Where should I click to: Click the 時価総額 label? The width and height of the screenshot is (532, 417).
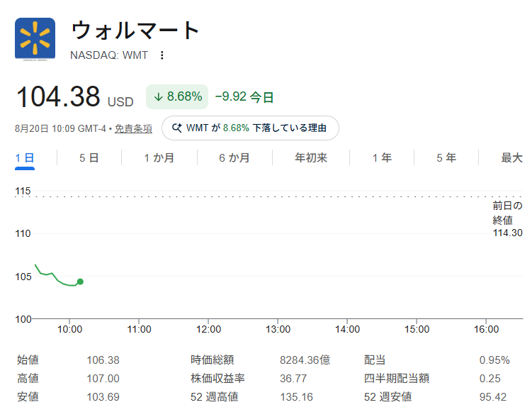pyautogui.click(x=212, y=360)
